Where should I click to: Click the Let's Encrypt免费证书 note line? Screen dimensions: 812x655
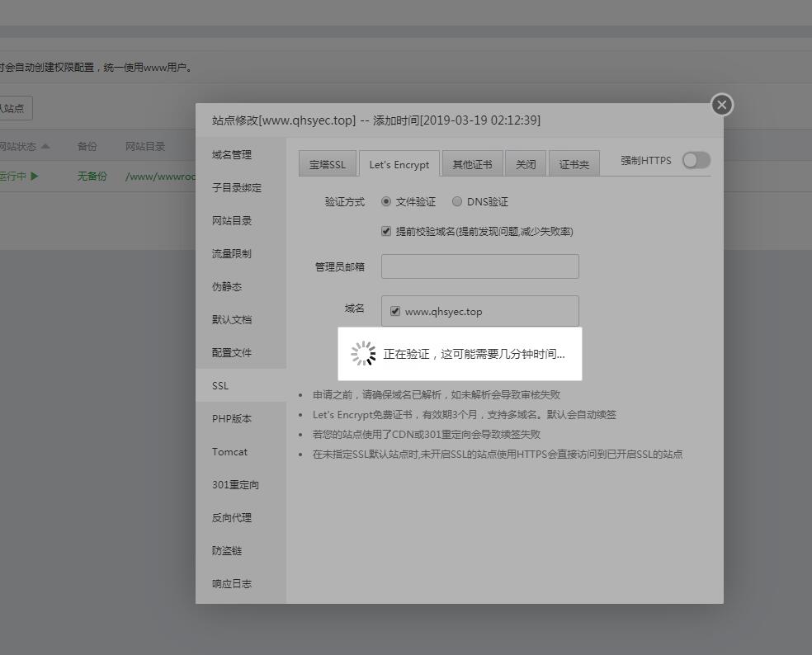(464, 414)
